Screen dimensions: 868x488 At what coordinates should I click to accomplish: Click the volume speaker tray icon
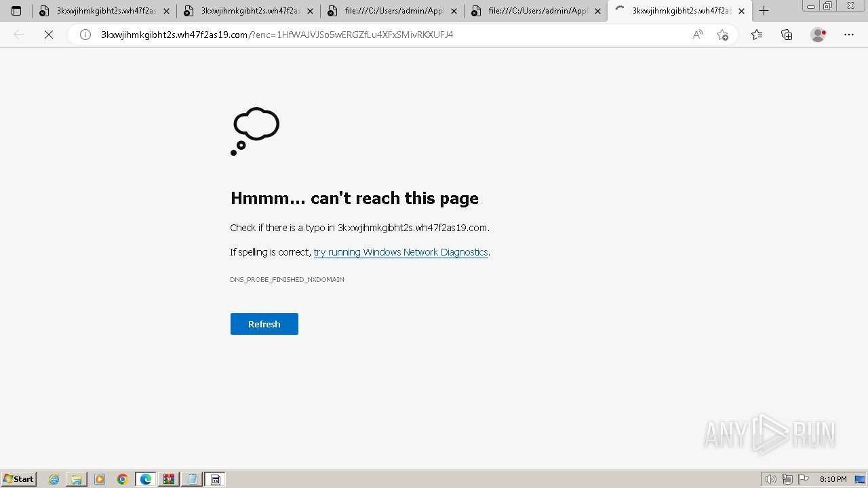[x=771, y=479]
